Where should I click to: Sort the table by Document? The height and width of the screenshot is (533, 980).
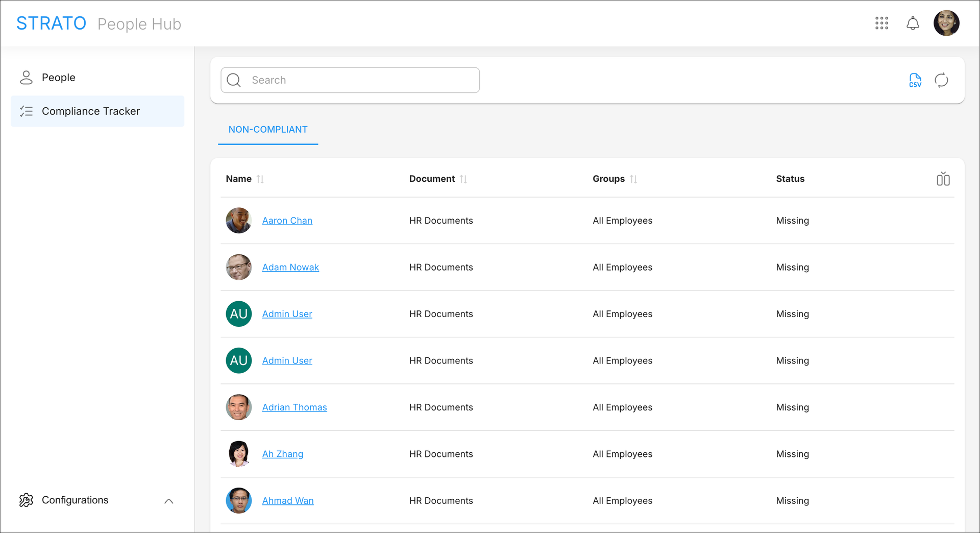tap(463, 179)
